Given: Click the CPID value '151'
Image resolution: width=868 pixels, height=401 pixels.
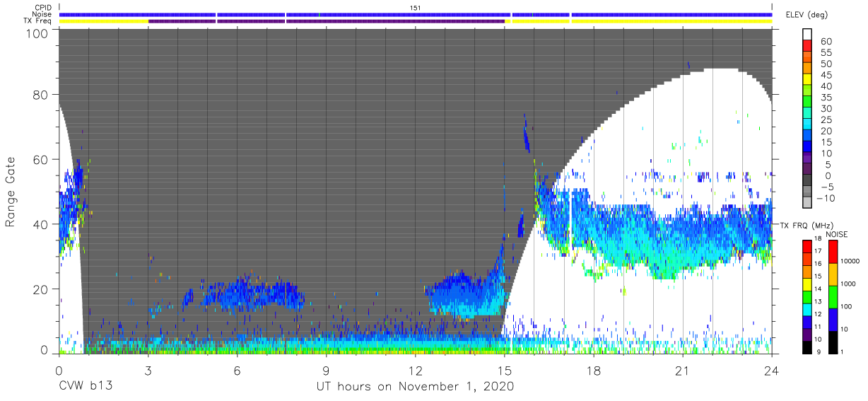Looking at the screenshot, I should point(416,8).
